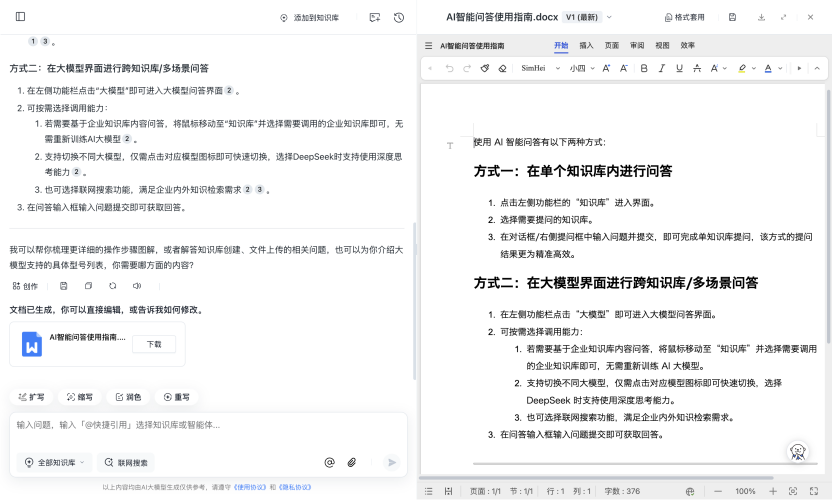Open the chat history clock icon

click(399, 18)
